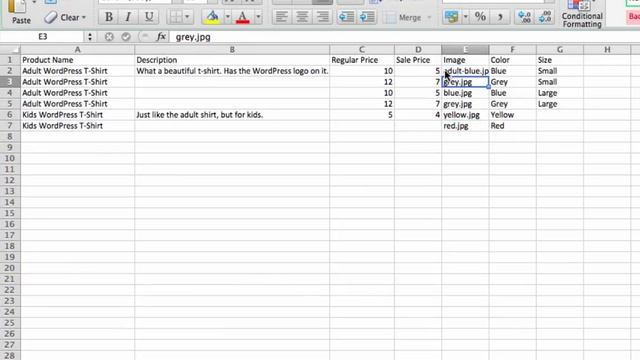Viewport: 640px width, 360px height.
Task: Open font color dropdown arrow
Action: [258, 17]
